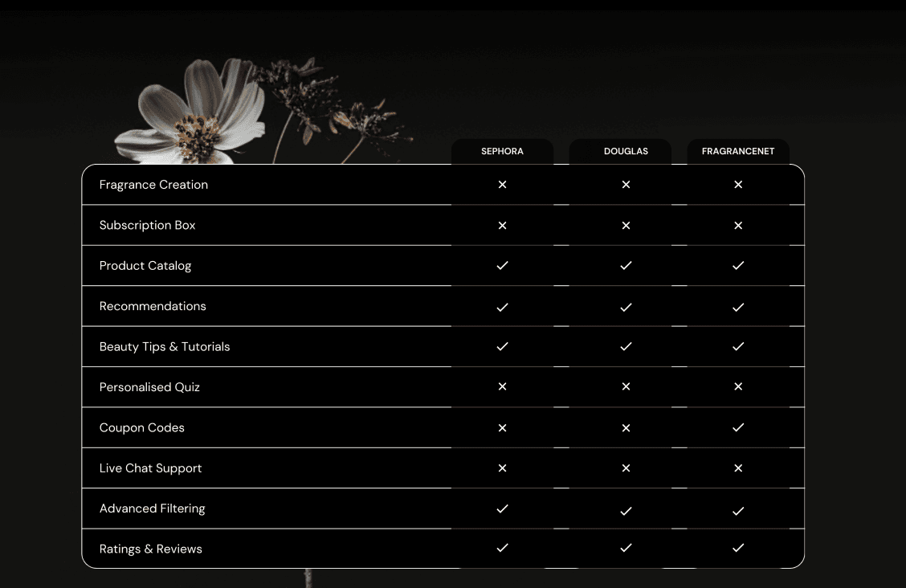Click the FragranceNet cross for Live Chat Support

point(738,468)
